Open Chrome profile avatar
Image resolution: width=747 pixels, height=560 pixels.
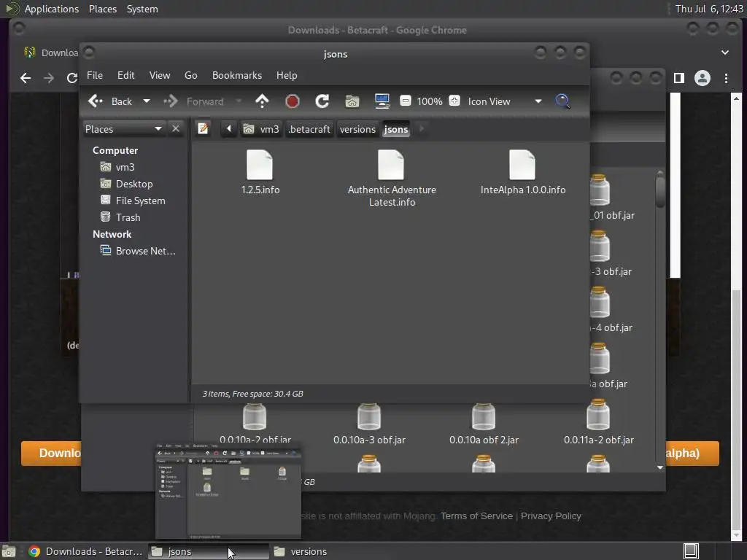(x=703, y=78)
